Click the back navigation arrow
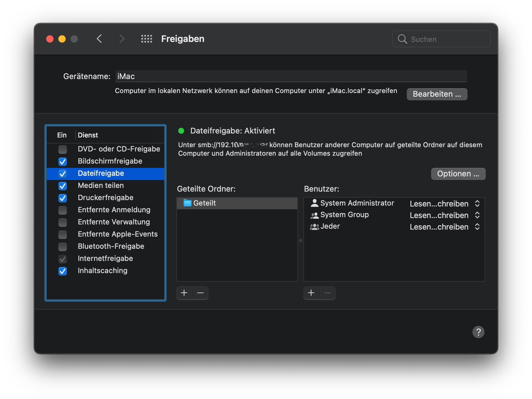The image size is (532, 399). click(x=99, y=39)
